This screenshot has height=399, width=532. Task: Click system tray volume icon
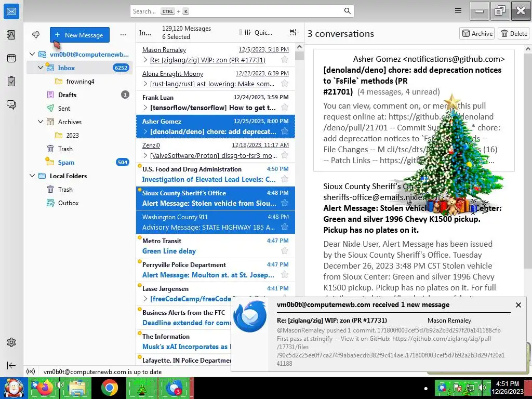[481, 387]
